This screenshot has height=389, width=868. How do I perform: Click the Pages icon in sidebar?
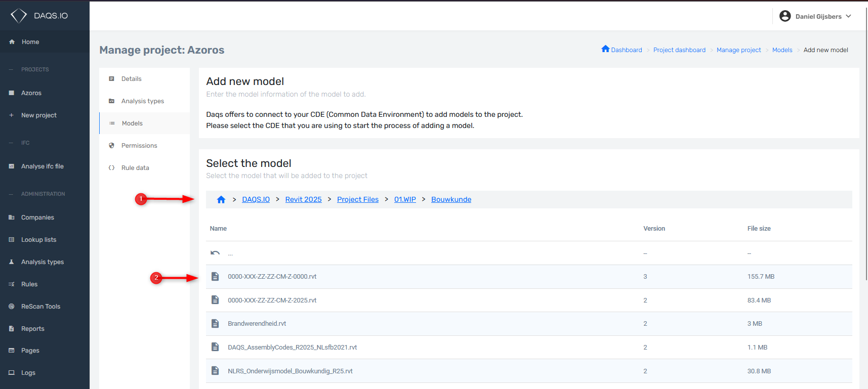(12, 351)
